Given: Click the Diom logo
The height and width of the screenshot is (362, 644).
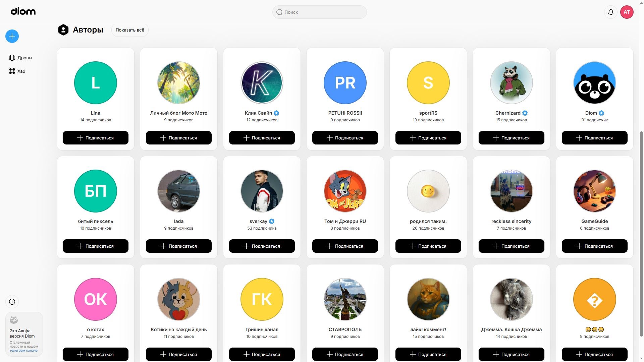Looking at the screenshot, I should [x=23, y=11].
